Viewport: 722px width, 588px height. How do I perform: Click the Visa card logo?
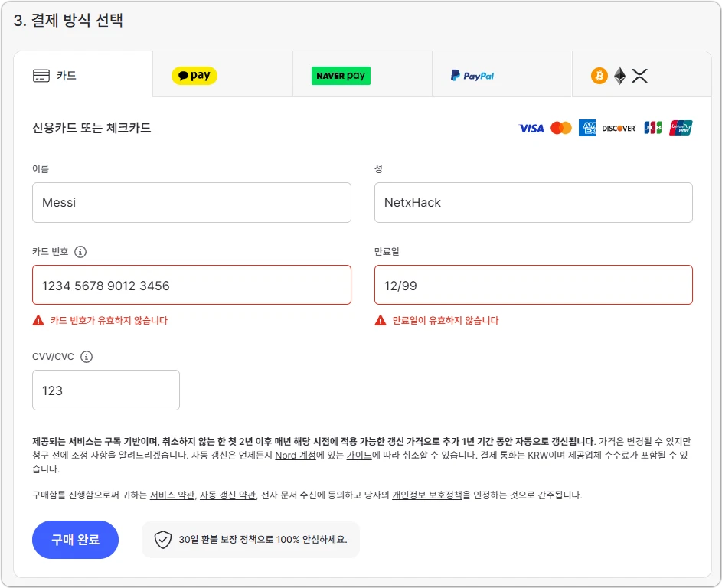[x=531, y=129]
